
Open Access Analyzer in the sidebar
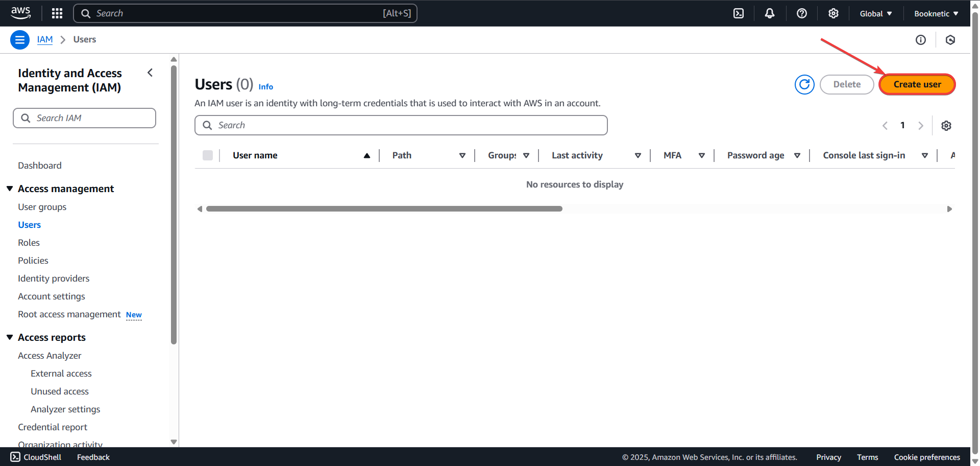click(50, 356)
